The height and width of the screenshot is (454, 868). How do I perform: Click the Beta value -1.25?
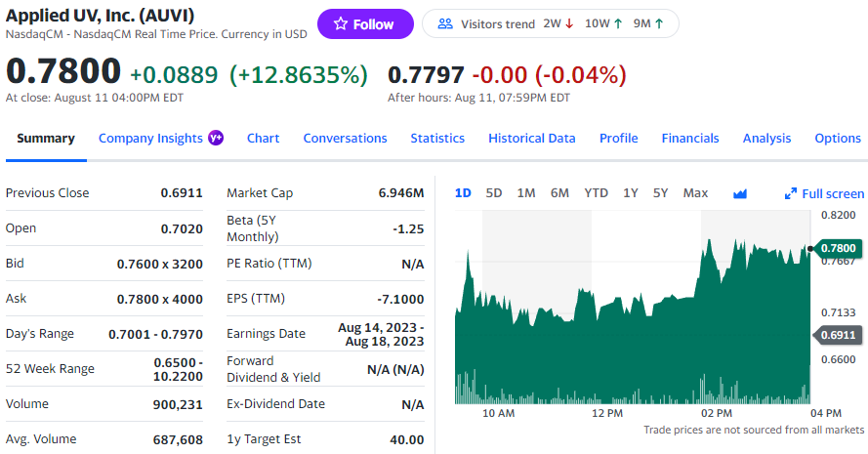(408, 228)
